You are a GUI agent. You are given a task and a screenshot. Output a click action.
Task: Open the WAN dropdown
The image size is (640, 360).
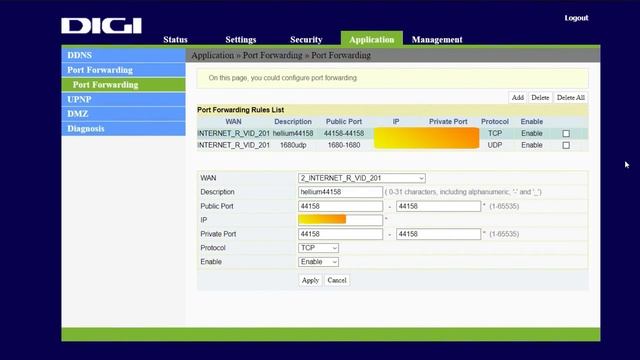pyautogui.click(x=362, y=178)
